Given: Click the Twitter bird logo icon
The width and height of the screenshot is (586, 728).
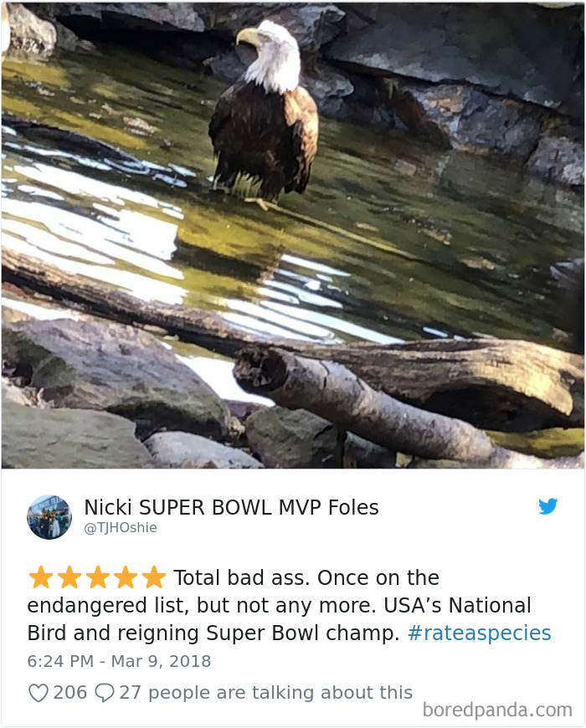Looking at the screenshot, I should [548, 506].
